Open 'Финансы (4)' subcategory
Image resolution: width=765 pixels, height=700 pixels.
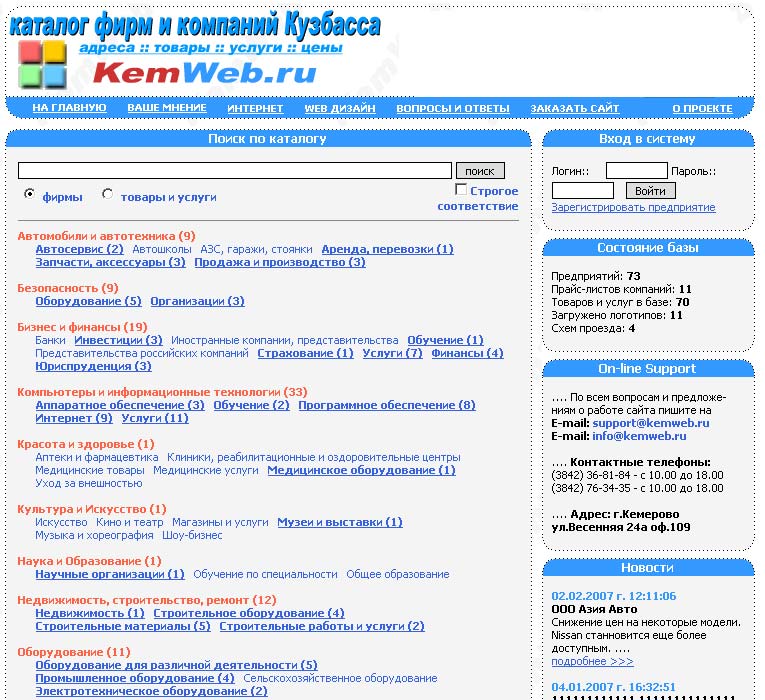coord(467,353)
